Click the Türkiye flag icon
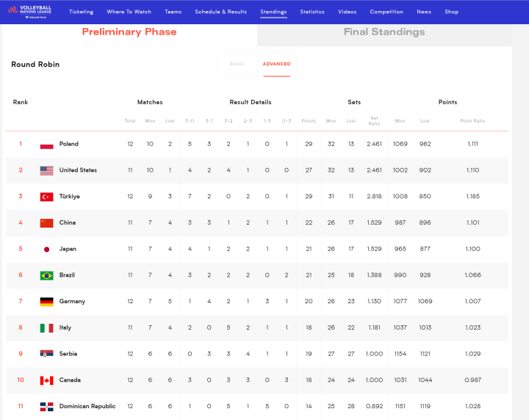This screenshot has width=529, height=420. click(46, 197)
